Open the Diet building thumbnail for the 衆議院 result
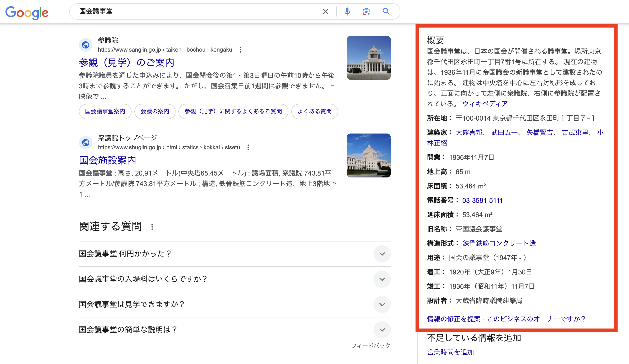 368,155
